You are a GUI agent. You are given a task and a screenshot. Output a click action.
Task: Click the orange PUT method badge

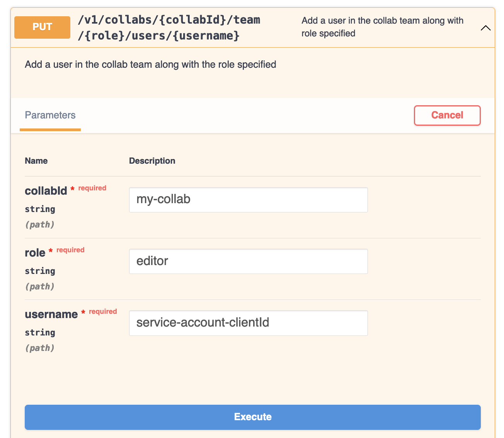coord(42,27)
